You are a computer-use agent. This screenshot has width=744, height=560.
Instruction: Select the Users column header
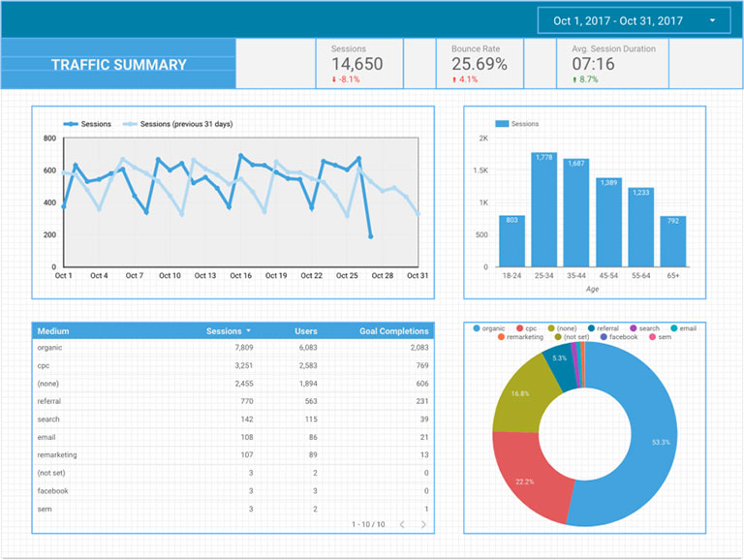305,331
